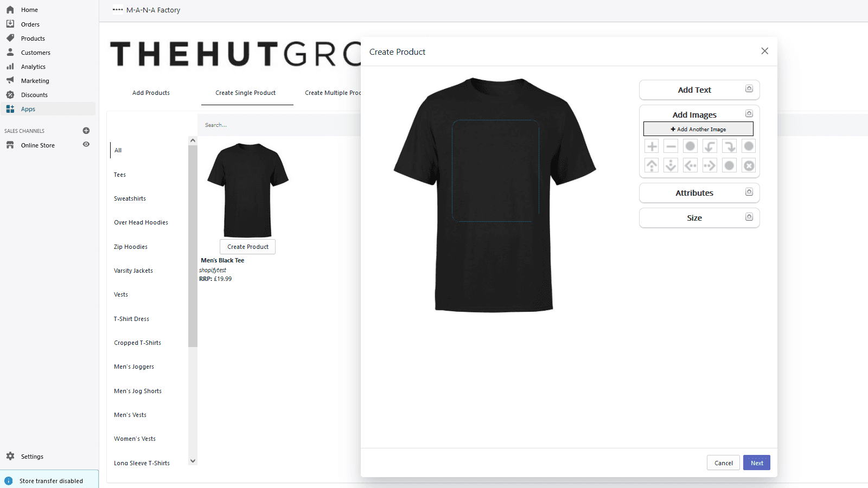Screen dimensions: 868x488
Task: Open the Tees category
Action: [119, 174]
